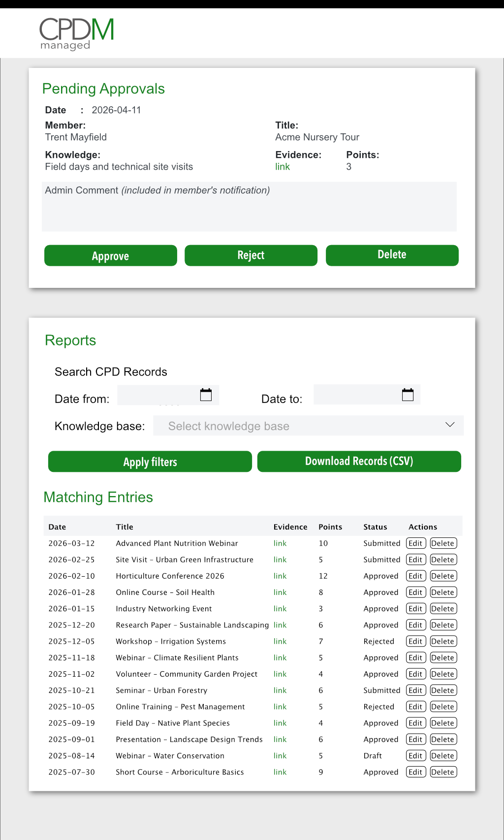504x840 pixels.
Task: Edit the Workshop – Irrigation Systems record
Action: point(415,641)
